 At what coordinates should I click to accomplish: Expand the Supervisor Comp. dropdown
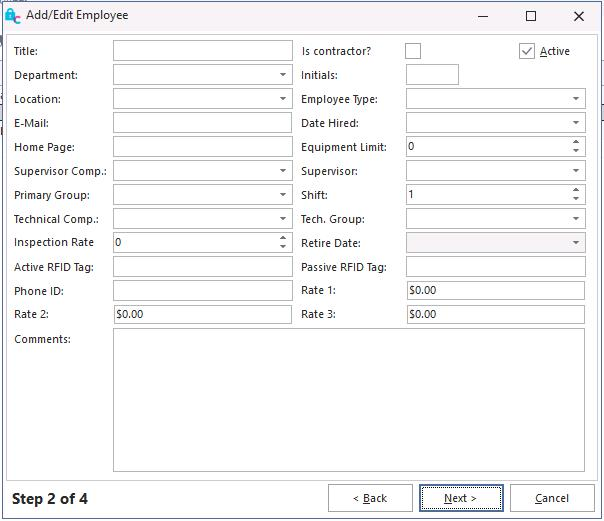283,171
